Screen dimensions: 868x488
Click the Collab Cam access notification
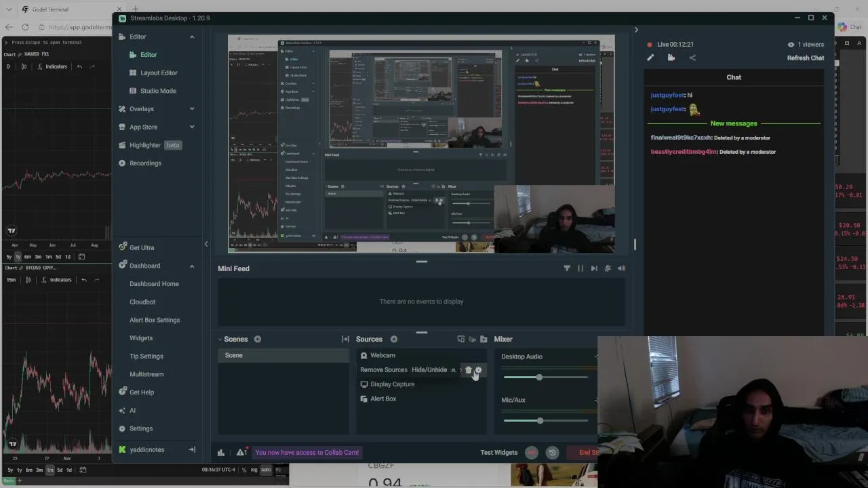pos(307,453)
